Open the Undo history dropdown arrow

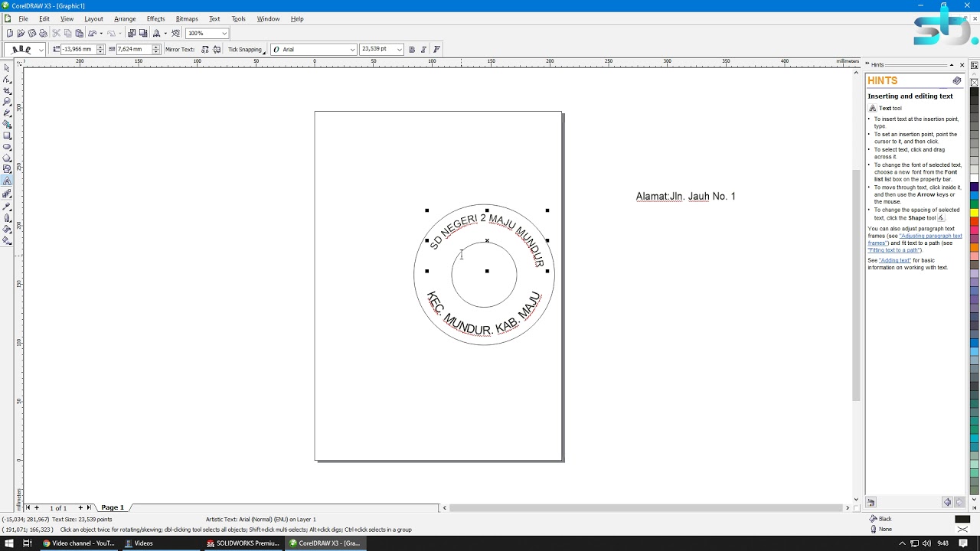pos(101,33)
